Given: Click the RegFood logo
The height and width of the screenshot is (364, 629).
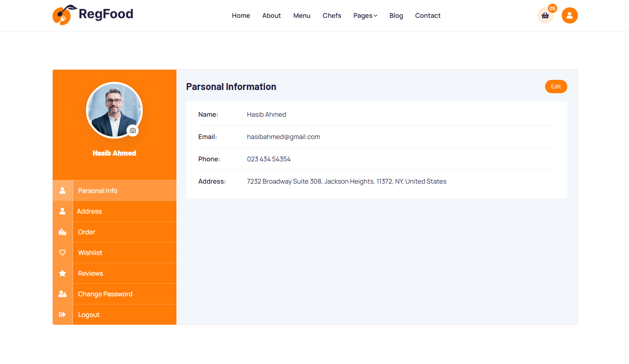Looking at the screenshot, I should point(93,15).
